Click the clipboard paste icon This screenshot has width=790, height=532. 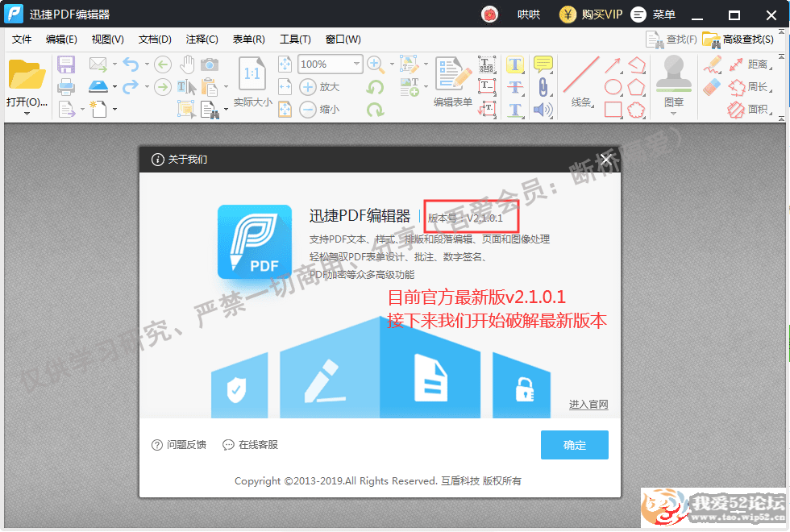pyautogui.click(x=210, y=87)
